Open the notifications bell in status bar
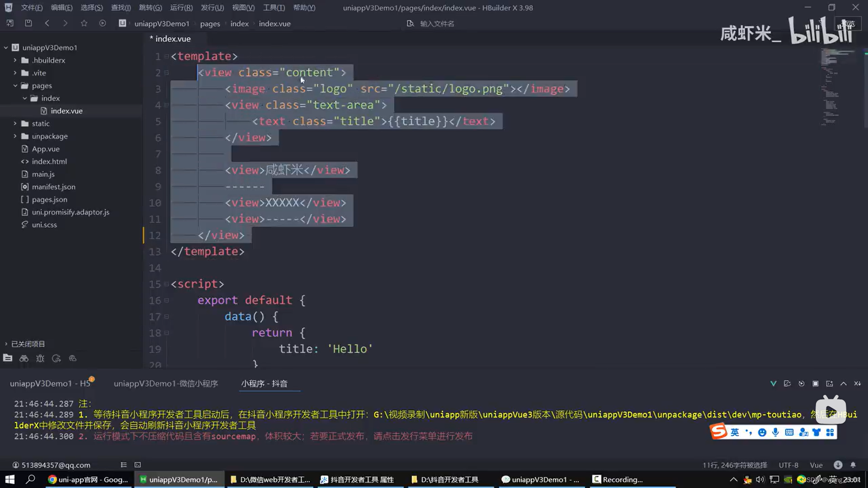Viewport: 868px width, 488px height. [x=853, y=465]
